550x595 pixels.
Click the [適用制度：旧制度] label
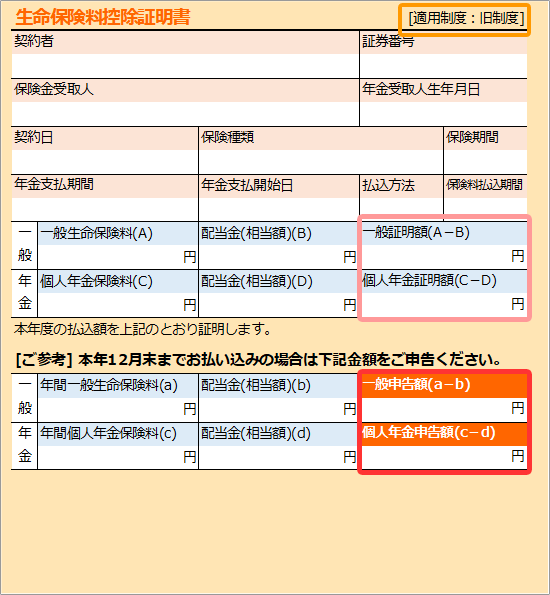[x=466, y=18]
